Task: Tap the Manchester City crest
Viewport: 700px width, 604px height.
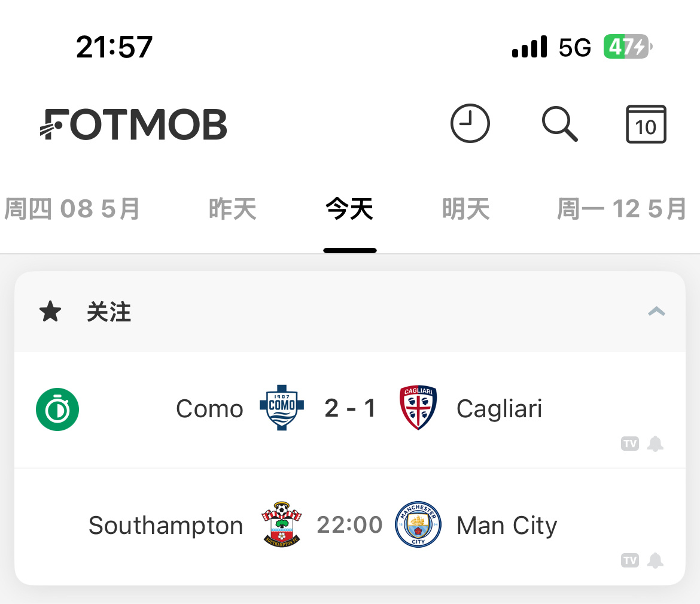Action: [418, 524]
